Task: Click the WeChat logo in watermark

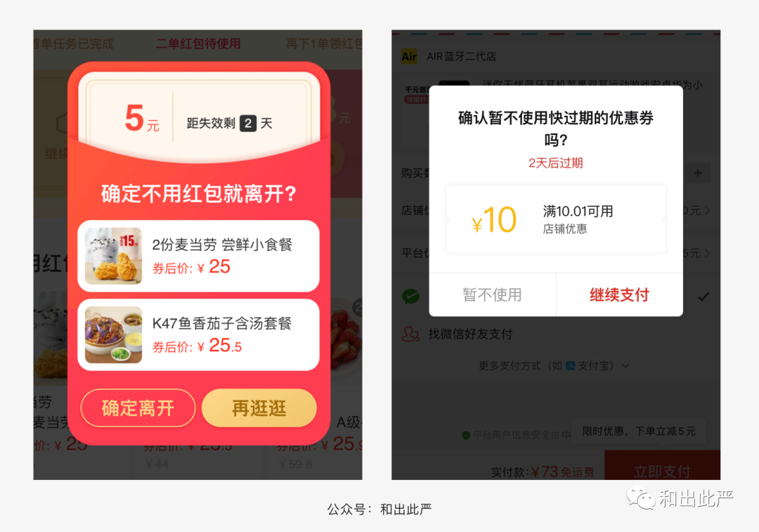Action: [x=640, y=498]
